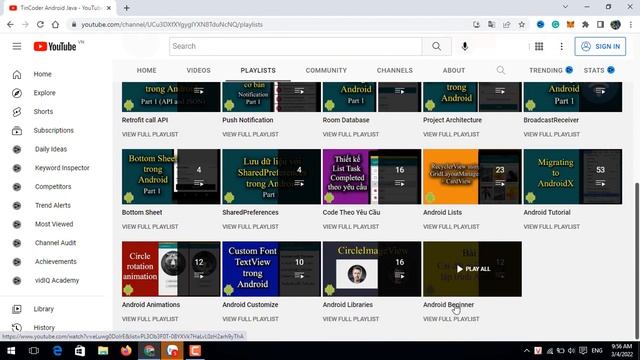
Task: Open the Android Libraries playlist thumbnail
Action: [372, 269]
